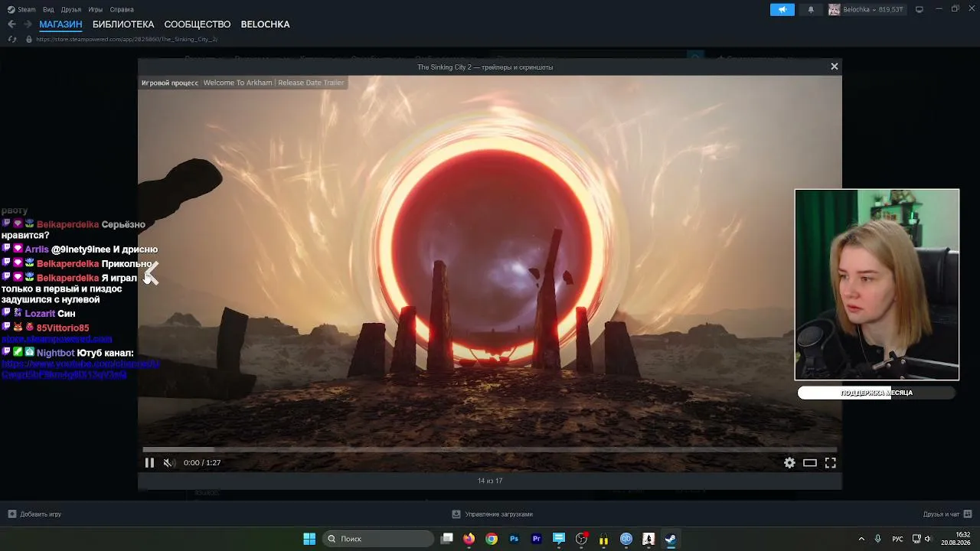The image size is (980, 551).
Task: Click username Arriis in chat overlay
Action: pyautogui.click(x=37, y=249)
